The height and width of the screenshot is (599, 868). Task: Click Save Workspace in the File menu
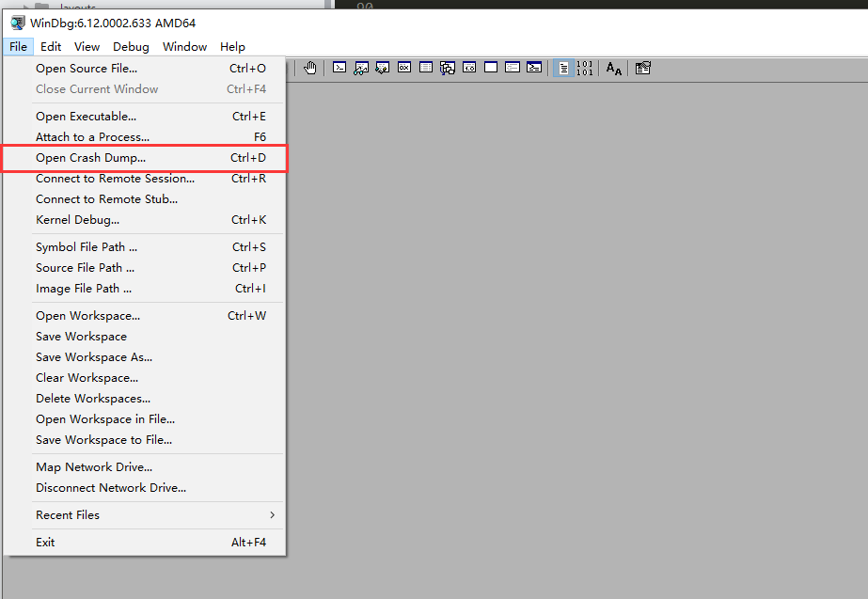pyautogui.click(x=145, y=336)
